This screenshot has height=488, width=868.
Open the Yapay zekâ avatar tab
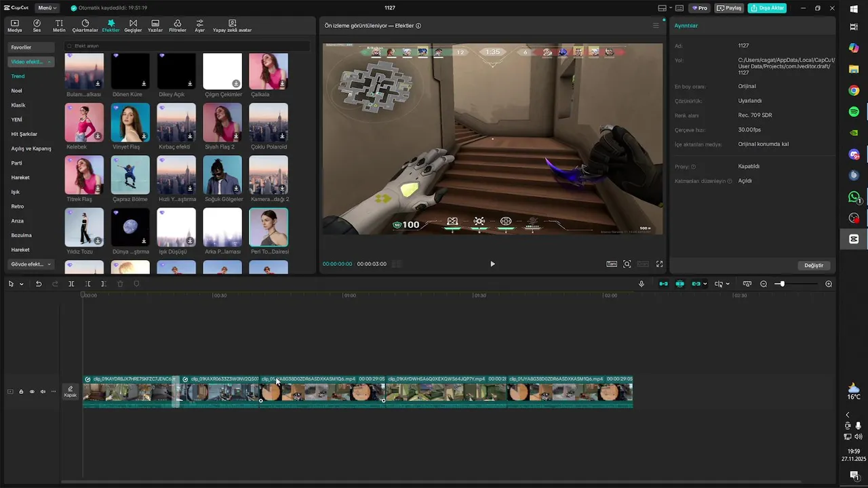tap(232, 26)
